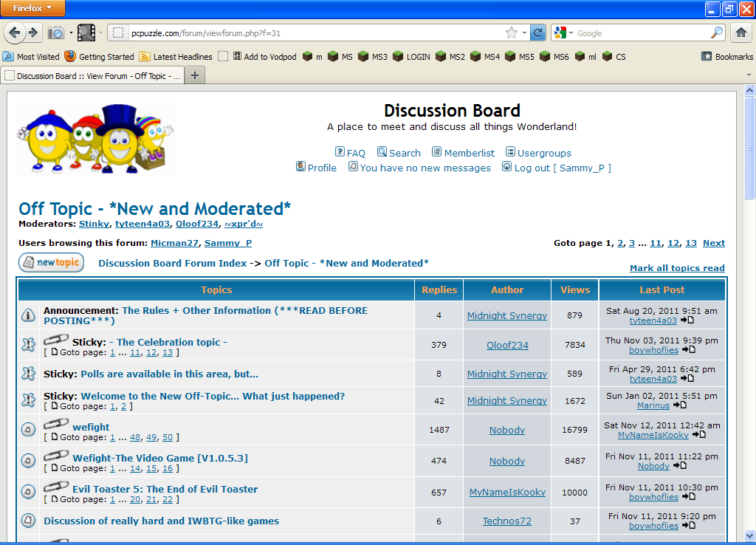Click Mark all topics read link
This screenshot has width=756, height=545.
point(677,268)
